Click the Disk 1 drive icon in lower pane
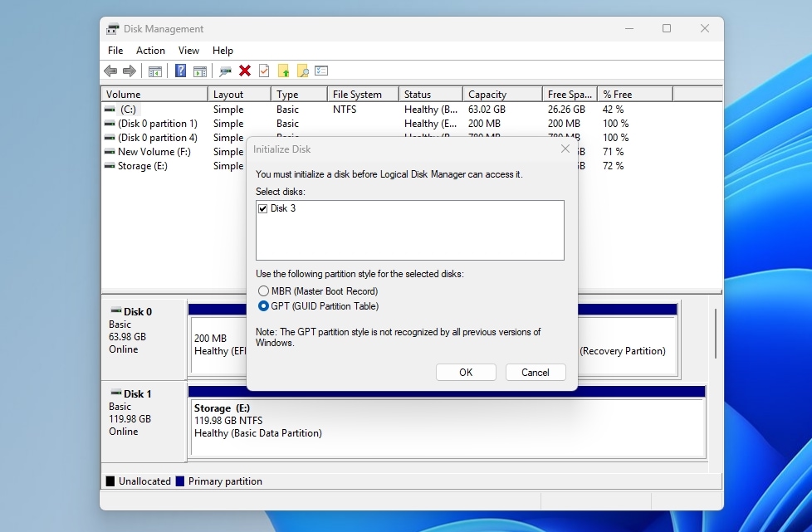The height and width of the screenshot is (532, 812). coord(116,393)
